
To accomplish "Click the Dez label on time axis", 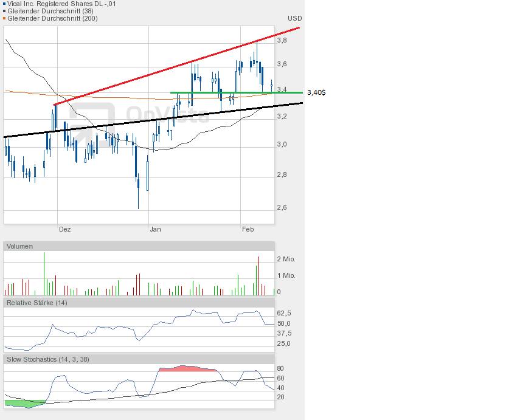I will [x=64, y=229].
